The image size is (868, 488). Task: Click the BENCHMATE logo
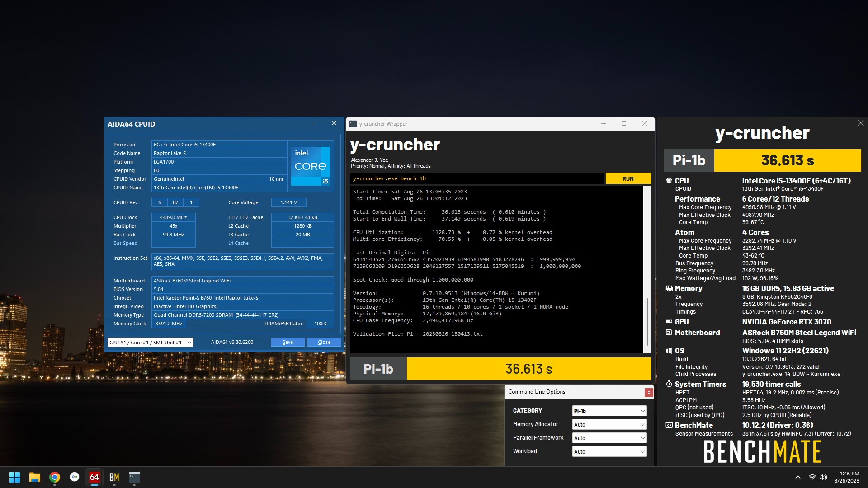[x=763, y=451]
